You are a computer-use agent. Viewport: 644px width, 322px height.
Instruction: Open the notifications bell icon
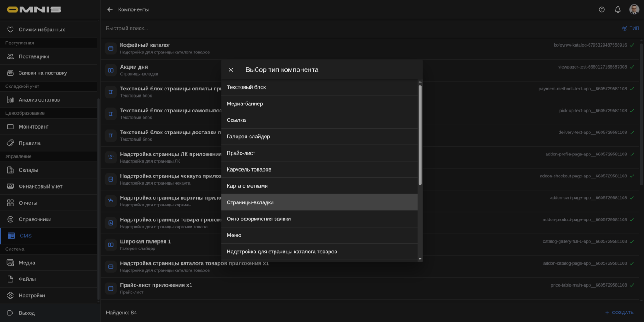pos(618,9)
